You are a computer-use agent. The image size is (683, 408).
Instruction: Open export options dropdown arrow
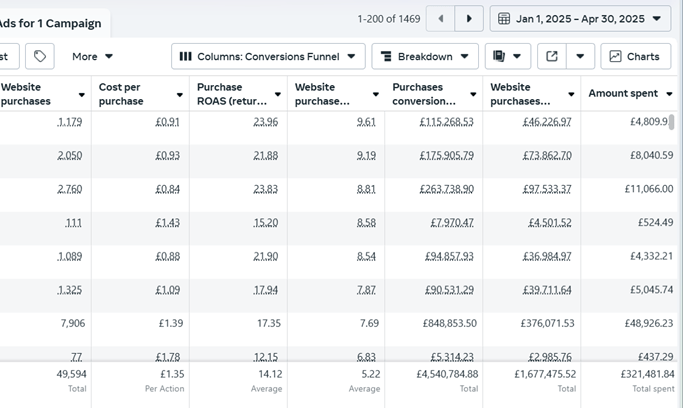tap(580, 57)
